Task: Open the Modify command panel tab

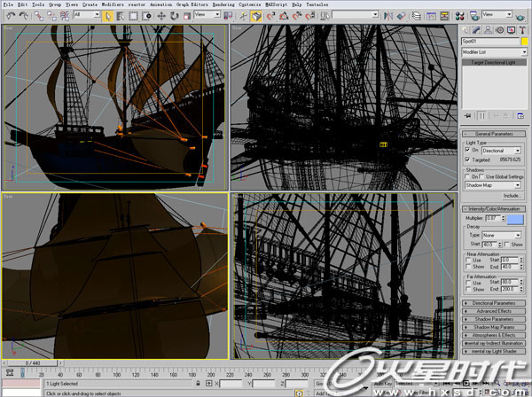Action: click(479, 29)
